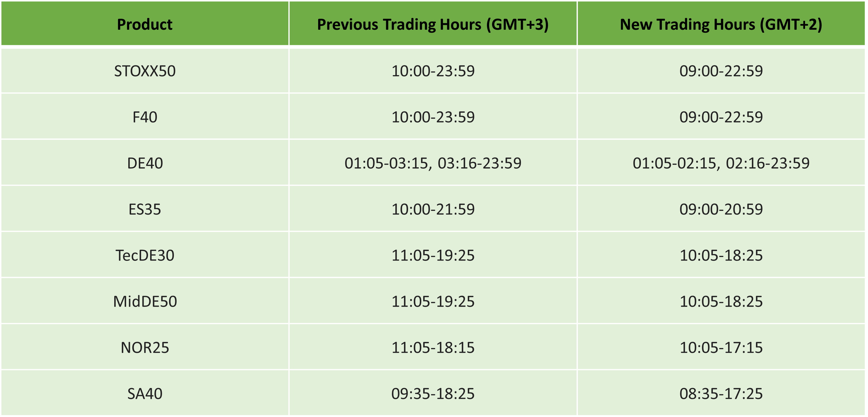This screenshot has height=417, width=868.
Task: Click the F40 product cell
Action: pyautogui.click(x=144, y=117)
